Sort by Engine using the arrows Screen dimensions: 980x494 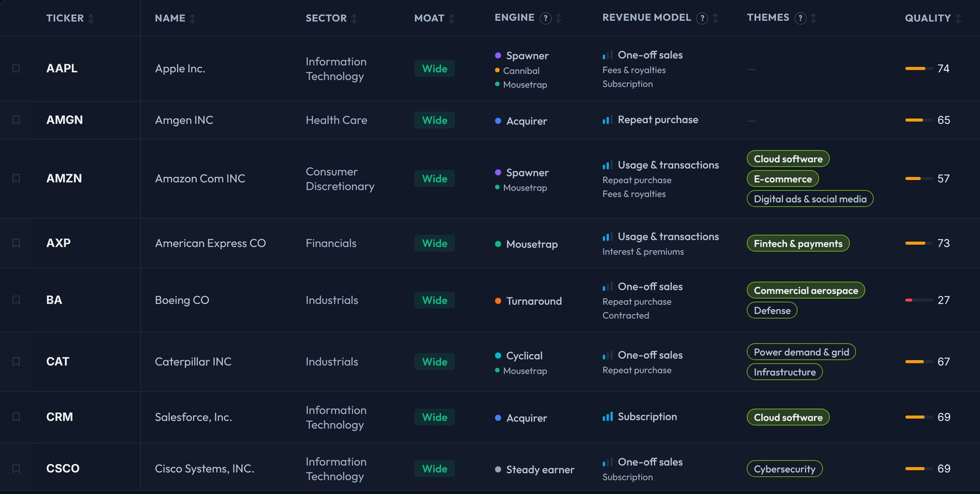coord(559,18)
